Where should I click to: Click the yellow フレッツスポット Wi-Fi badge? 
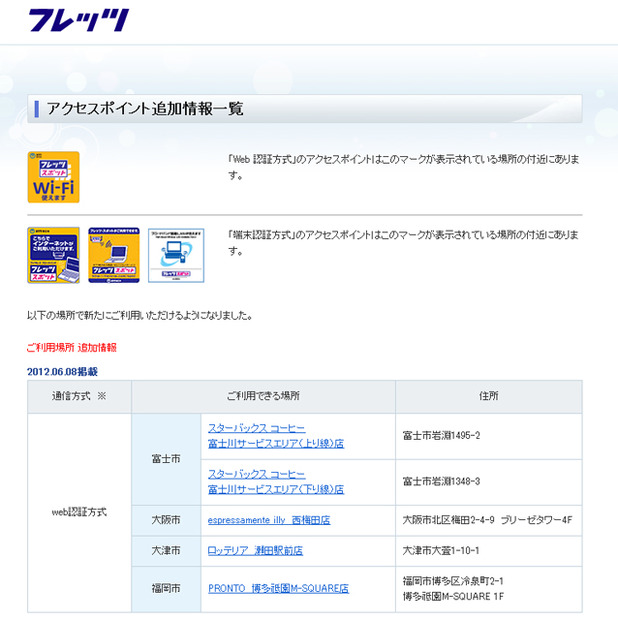(x=53, y=177)
